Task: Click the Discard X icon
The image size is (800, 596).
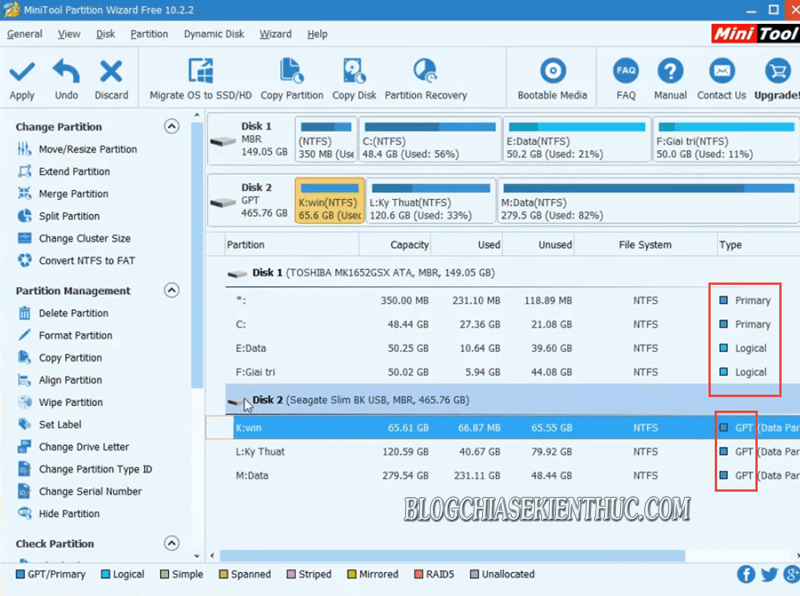Action: tap(111, 71)
